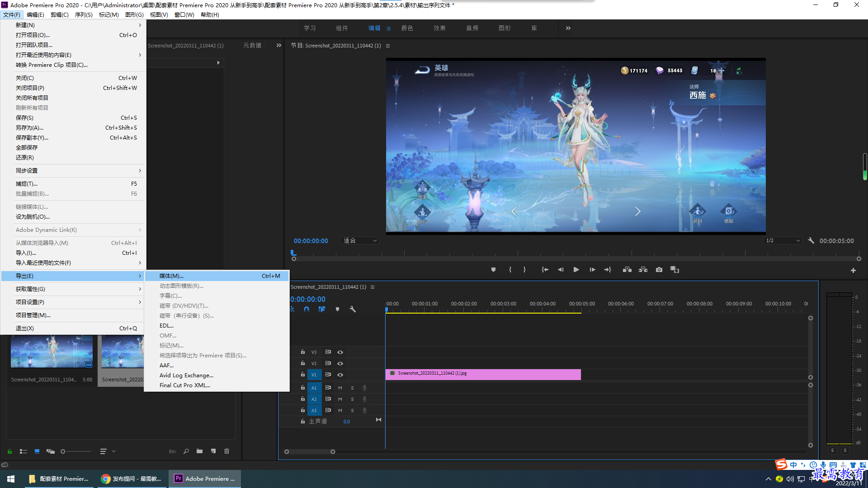Click program monitor timecode 00:00:00:00
This screenshot has width=868, height=488.
click(x=311, y=241)
